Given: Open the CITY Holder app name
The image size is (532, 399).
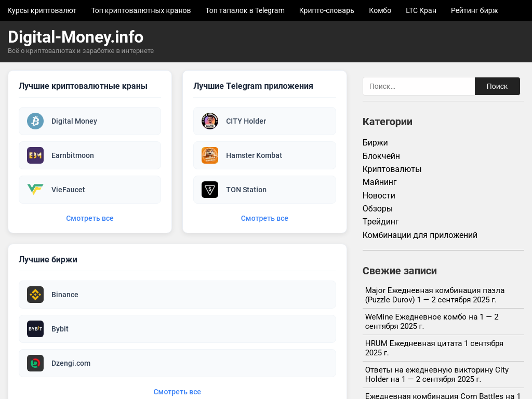Looking at the screenshot, I should (246, 121).
